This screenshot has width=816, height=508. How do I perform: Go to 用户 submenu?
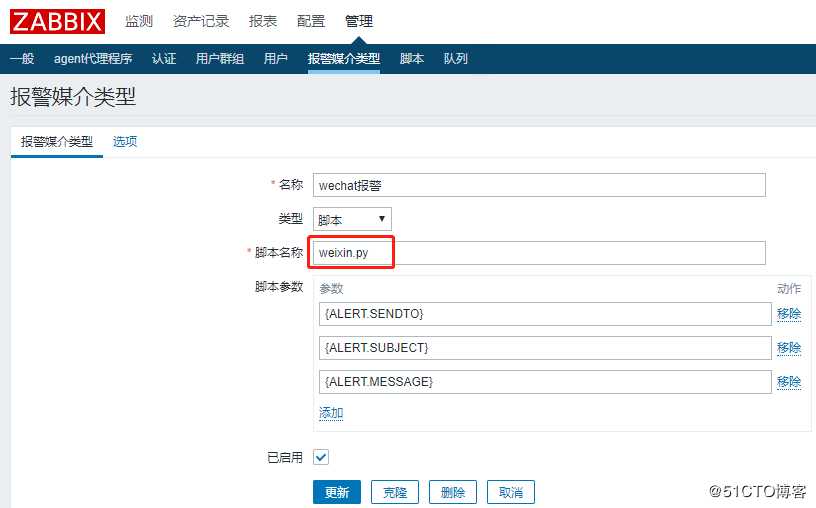(x=275, y=58)
